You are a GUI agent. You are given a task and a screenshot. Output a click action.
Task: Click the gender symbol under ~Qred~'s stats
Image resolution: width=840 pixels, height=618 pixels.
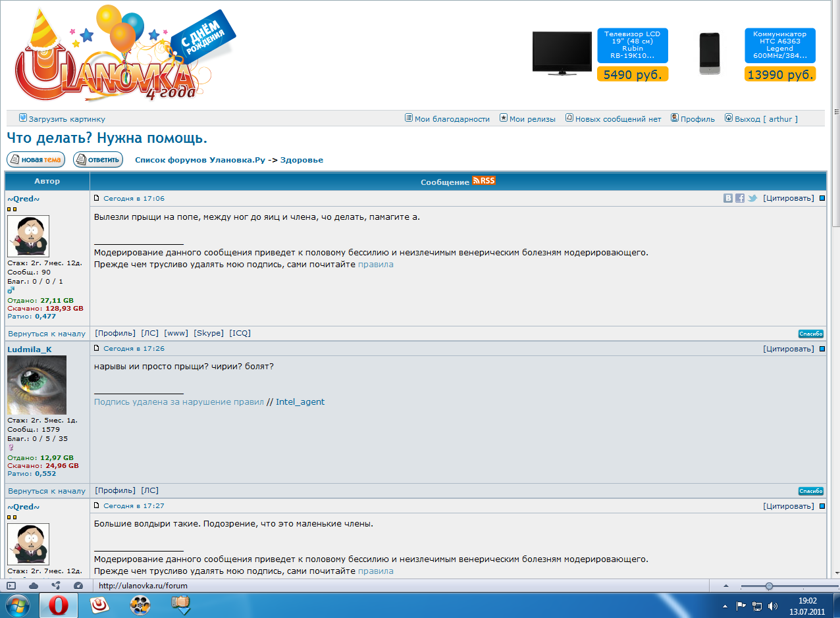point(10,290)
